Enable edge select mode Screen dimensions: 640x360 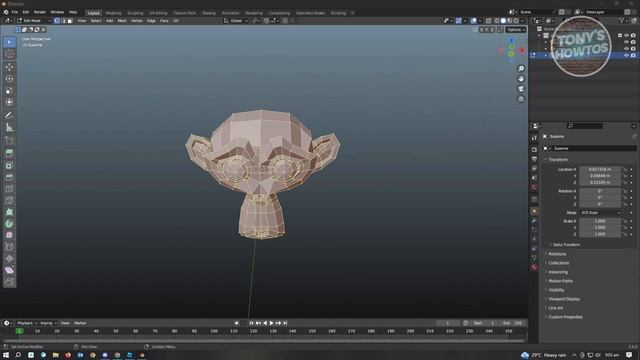tap(63, 20)
